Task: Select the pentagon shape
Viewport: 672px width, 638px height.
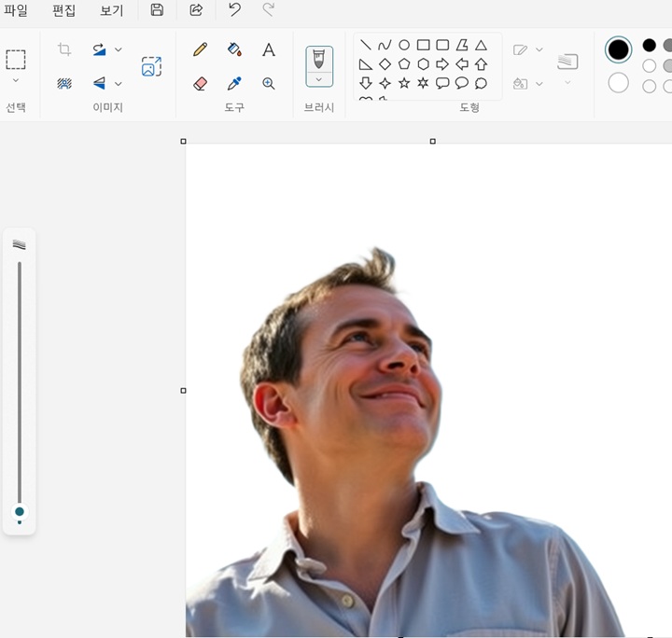Action: pos(404,64)
